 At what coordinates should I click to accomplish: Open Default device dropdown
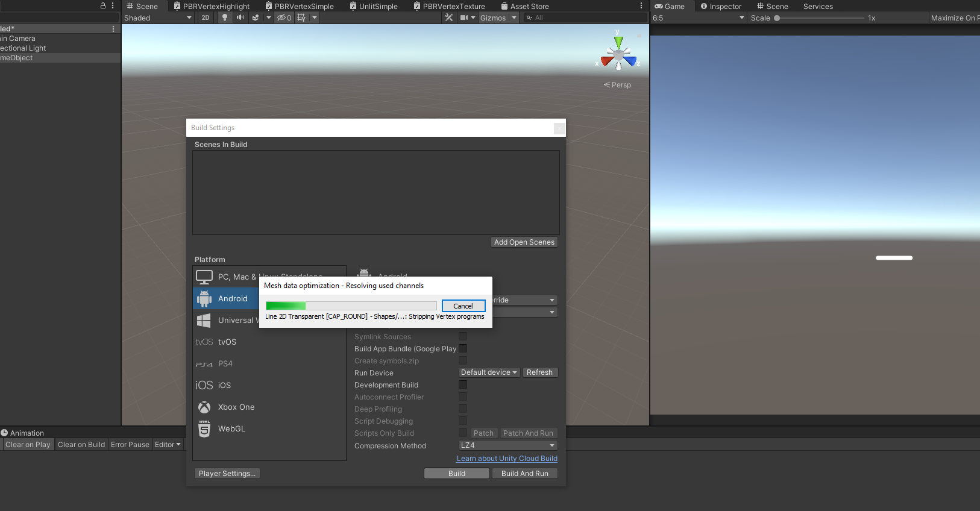[489, 372]
